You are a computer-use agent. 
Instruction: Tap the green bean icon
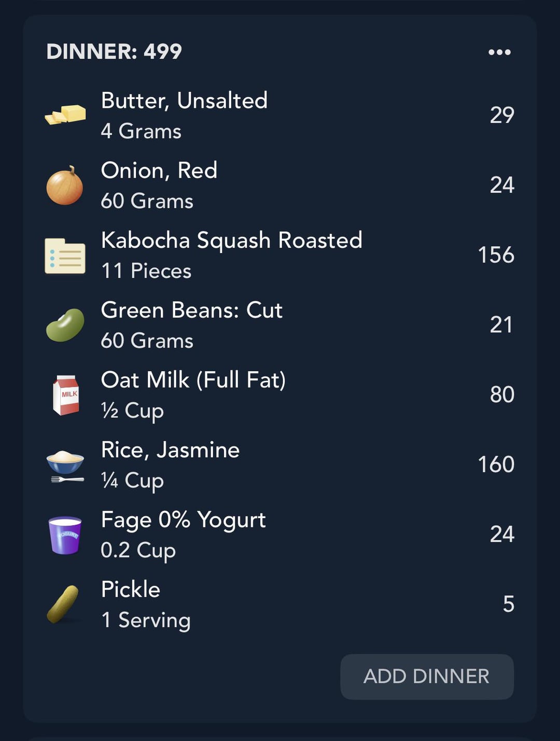65,325
